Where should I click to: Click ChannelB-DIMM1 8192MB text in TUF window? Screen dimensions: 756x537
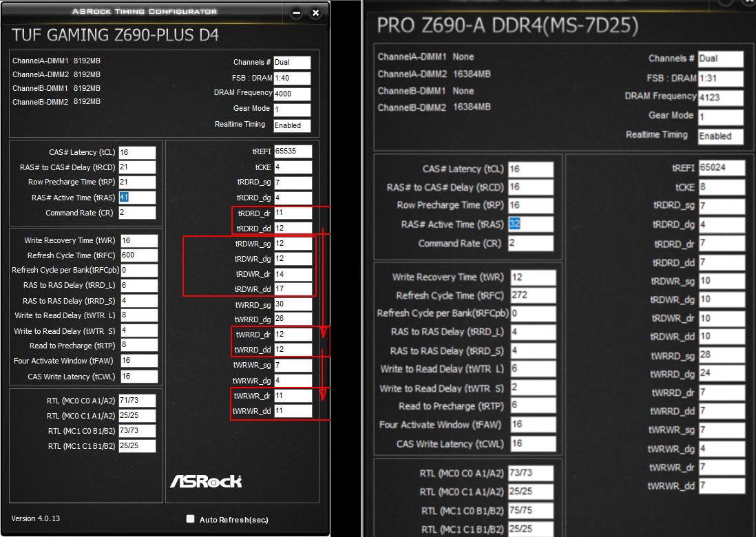(x=56, y=88)
